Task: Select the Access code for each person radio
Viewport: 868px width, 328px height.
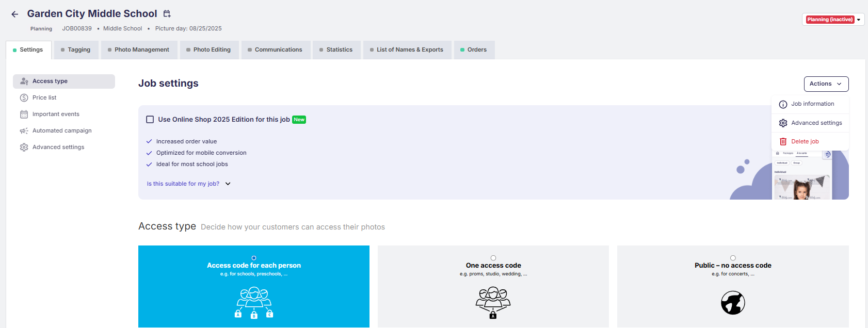Action: pos(254,258)
